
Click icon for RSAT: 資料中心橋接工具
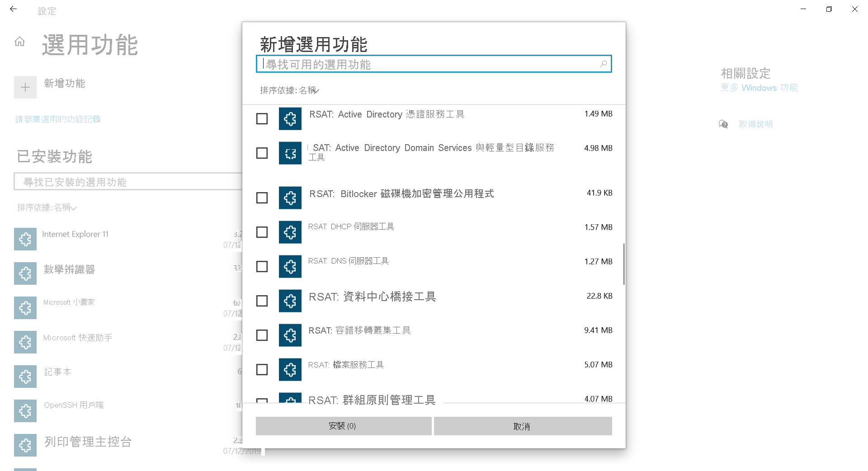(290, 301)
